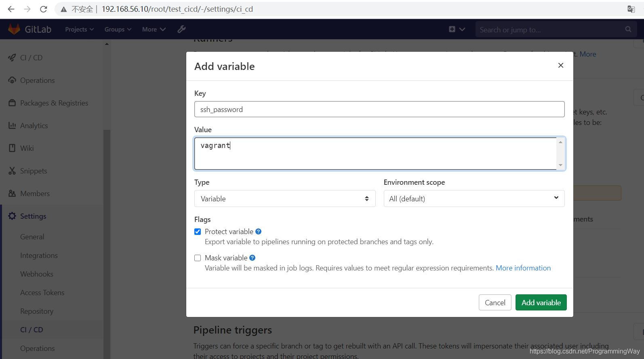Open the Type dropdown

285,199
